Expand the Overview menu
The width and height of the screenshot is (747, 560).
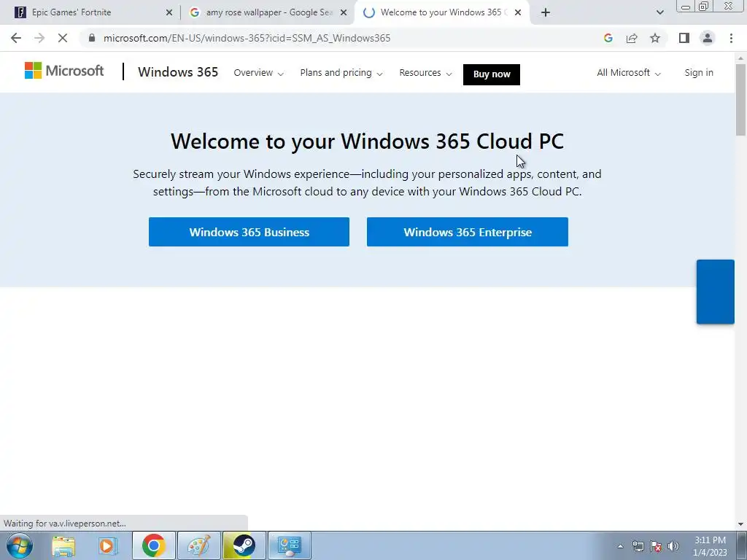point(259,73)
